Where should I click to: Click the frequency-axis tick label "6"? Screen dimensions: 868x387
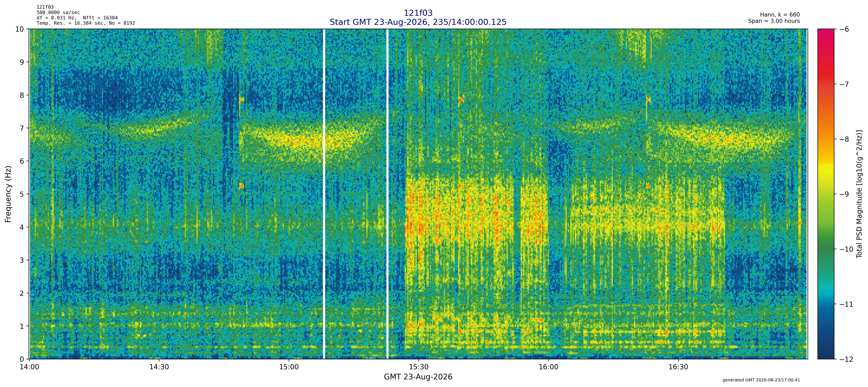pyautogui.click(x=22, y=161)
